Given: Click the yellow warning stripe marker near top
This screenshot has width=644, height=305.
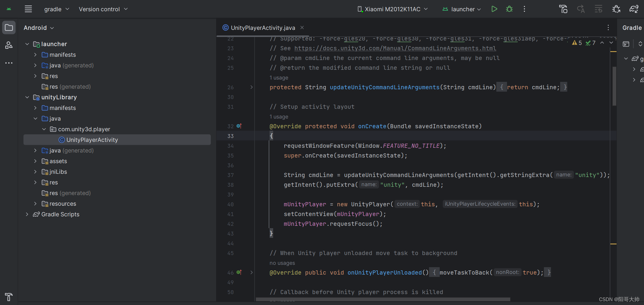Looking at the screenshot, I should click(613, 52).
